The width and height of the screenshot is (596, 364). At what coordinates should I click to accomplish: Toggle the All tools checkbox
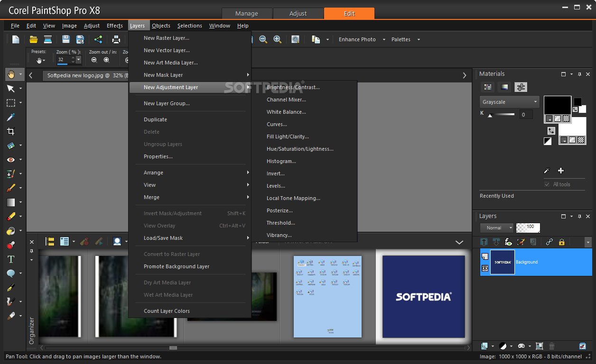(547, 184)
